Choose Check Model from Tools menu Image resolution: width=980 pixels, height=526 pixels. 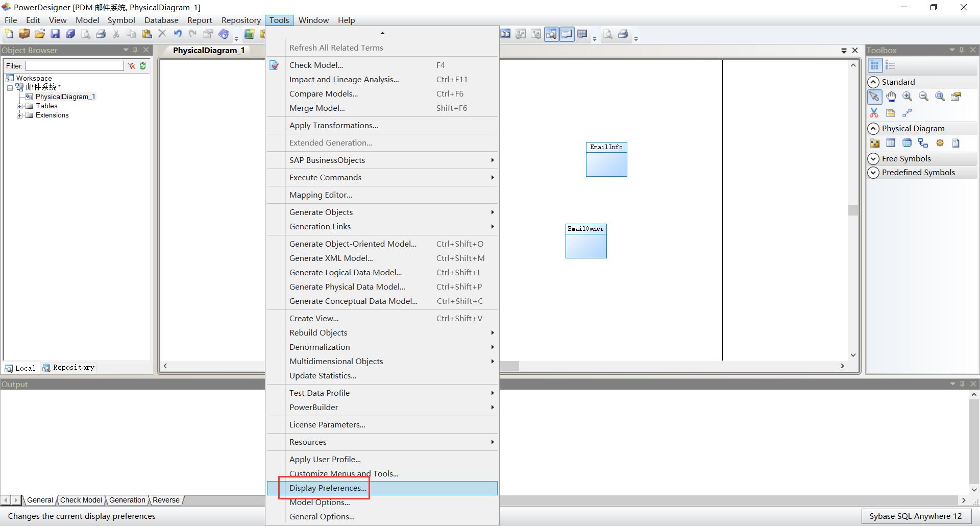tap(382, 65)
